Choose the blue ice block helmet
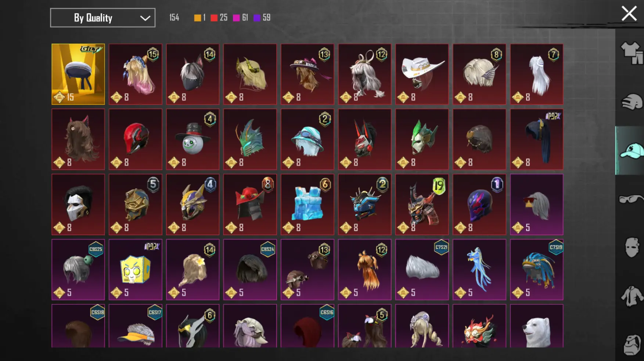Screen dimensions: 644x361 click(x=307, y=204)
